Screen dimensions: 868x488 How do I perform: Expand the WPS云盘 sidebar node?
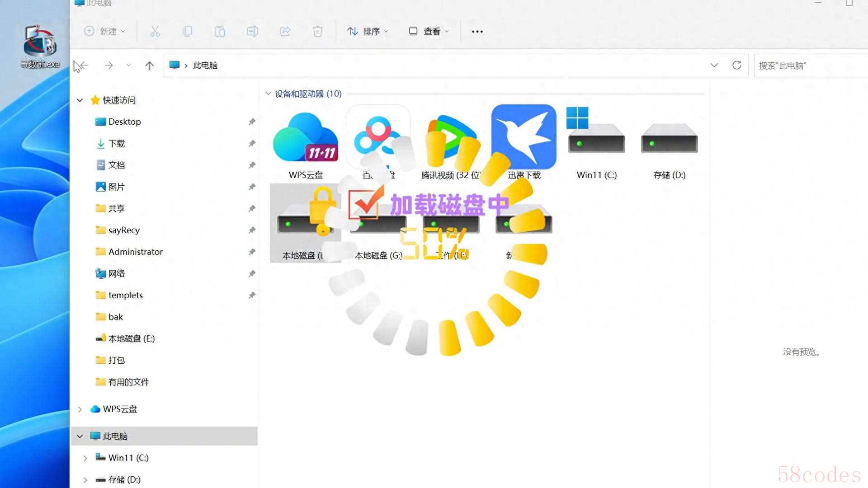pyautogui.click(x=80, y=409)
